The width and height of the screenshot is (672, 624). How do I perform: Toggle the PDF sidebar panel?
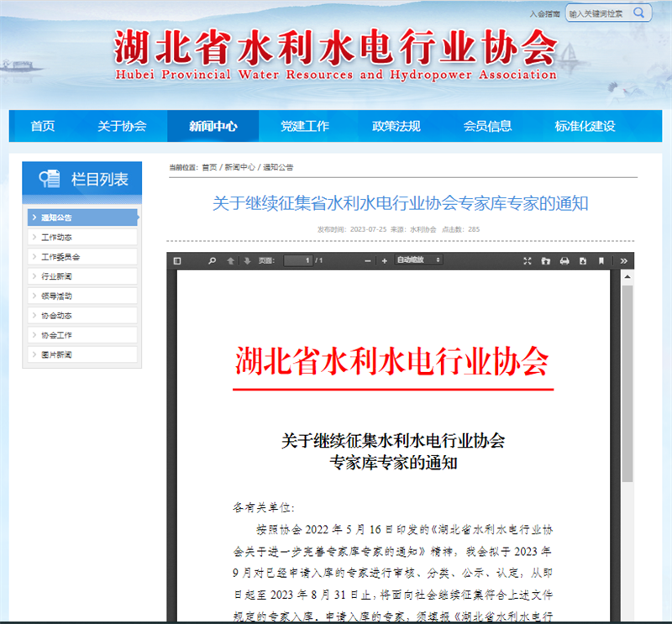(x=178, y=260)
